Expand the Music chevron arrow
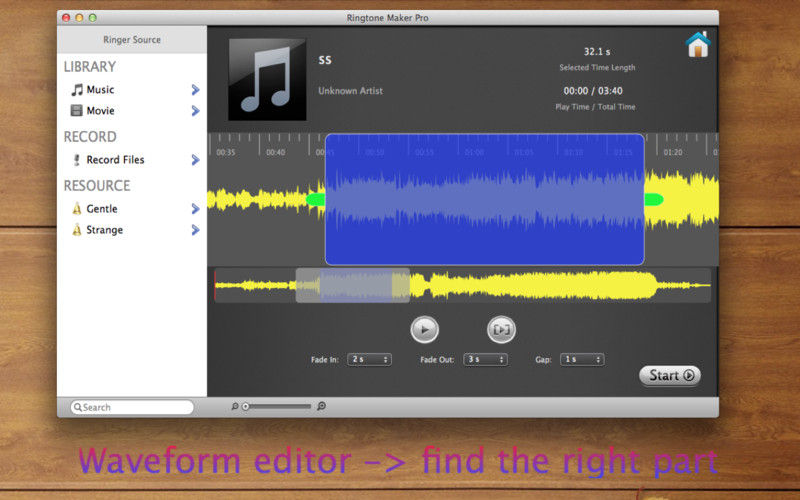 [195, 90]
